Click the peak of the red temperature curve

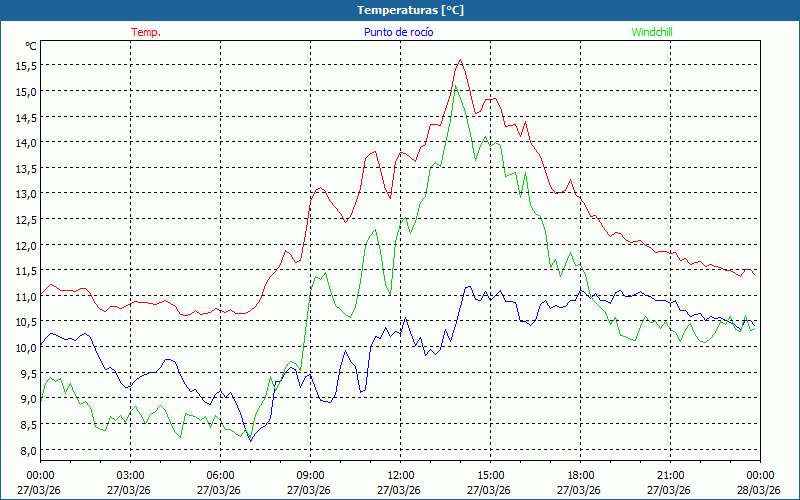460,60
